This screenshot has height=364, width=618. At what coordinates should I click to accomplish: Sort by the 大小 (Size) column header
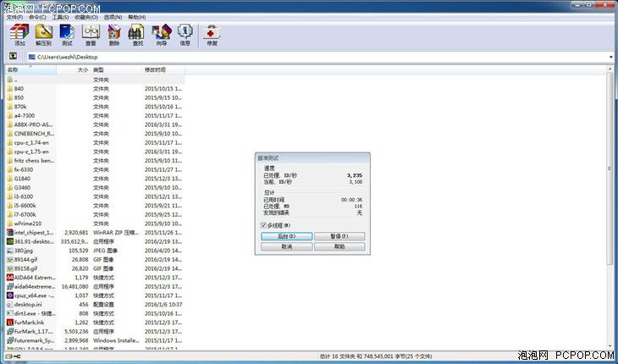74,69
